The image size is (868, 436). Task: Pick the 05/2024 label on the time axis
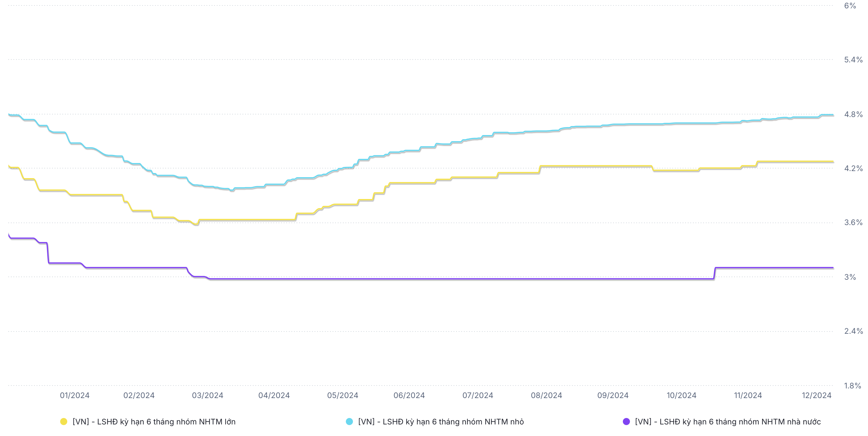coord(343,395)
